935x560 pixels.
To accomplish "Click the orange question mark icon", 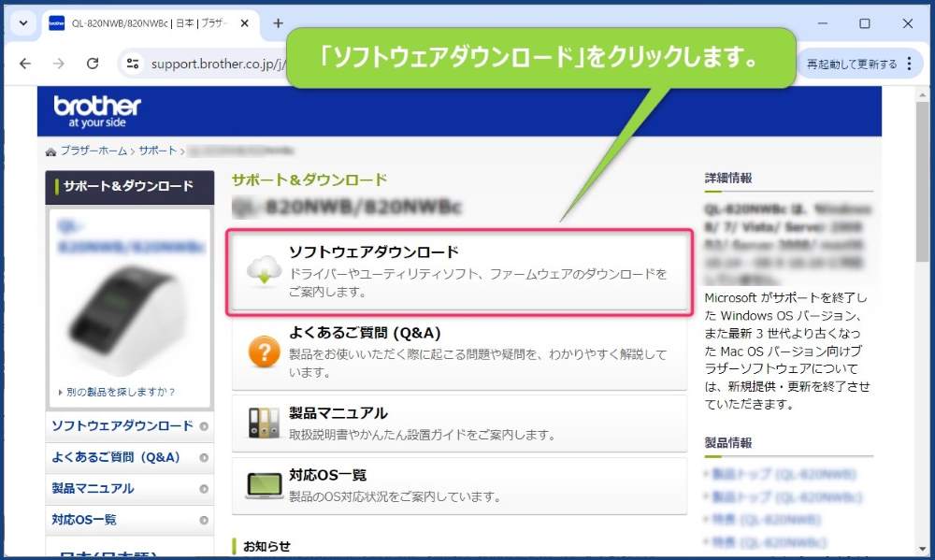I will tap(265, 352).
